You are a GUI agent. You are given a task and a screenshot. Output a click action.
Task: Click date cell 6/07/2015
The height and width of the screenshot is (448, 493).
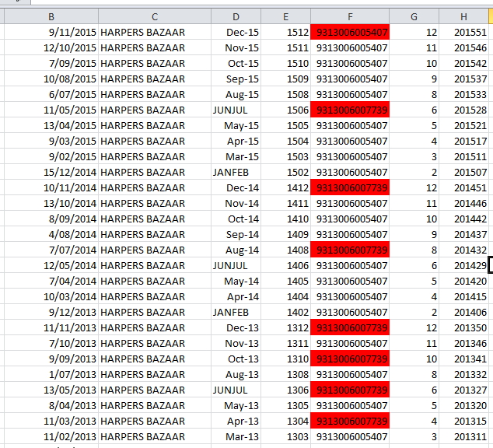51,94
